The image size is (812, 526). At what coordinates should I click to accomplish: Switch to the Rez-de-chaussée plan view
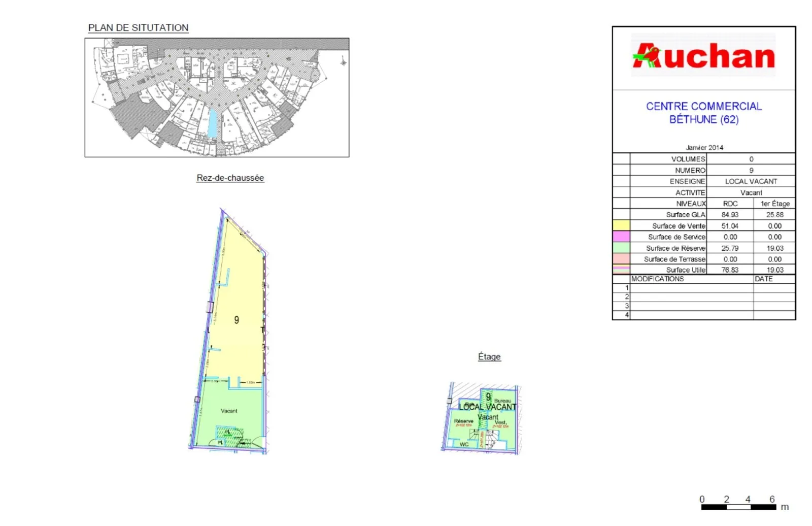coord(230,178)
